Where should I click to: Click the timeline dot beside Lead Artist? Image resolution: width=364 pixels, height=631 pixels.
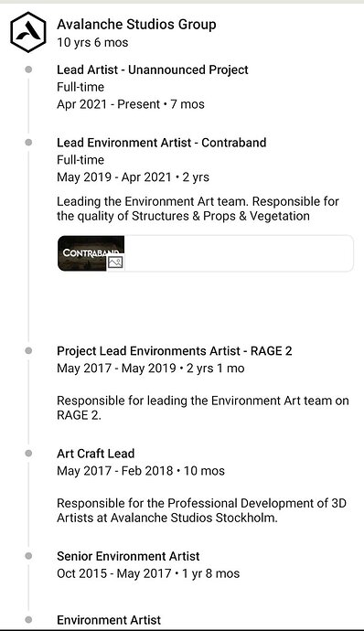pyautogui.click(x=28, y=70)
